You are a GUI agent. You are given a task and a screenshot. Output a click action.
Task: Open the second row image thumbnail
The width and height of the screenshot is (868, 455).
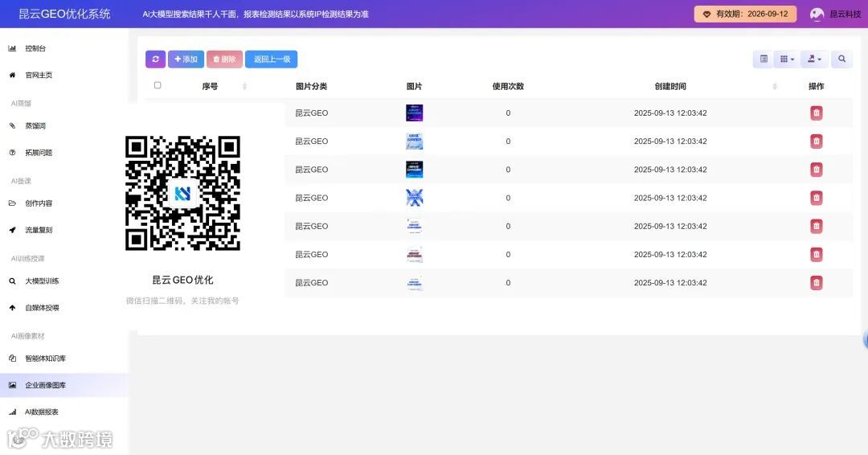[414, 141]
